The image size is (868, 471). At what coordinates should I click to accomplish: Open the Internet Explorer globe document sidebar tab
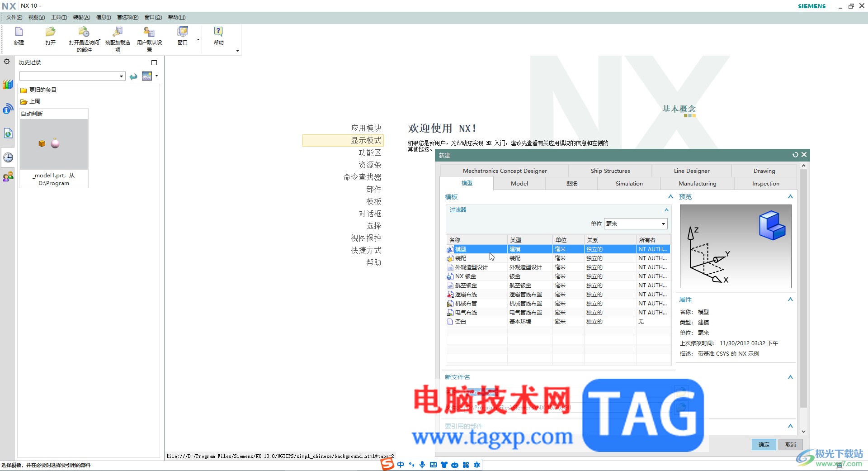[8, 133]
